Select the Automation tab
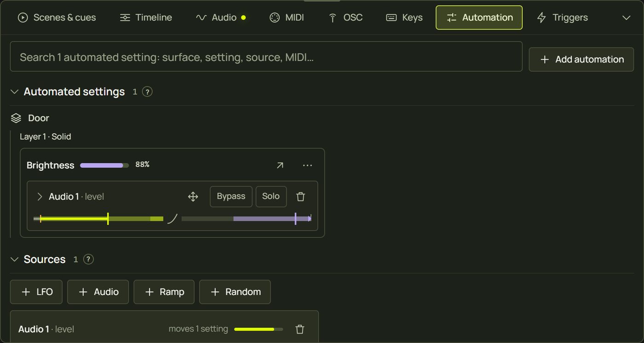Screen dimensions: 644x343 coord(479,17)
